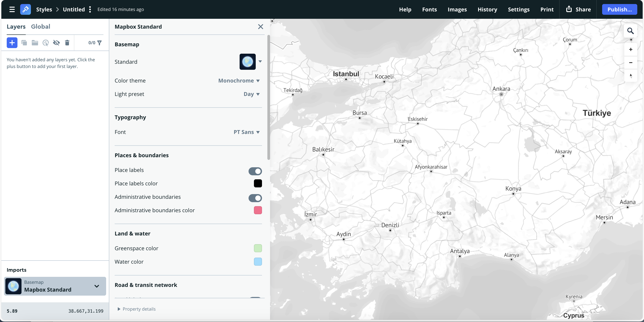Delete layer using the trash icon
644x322 pixels.
[67, 43]
